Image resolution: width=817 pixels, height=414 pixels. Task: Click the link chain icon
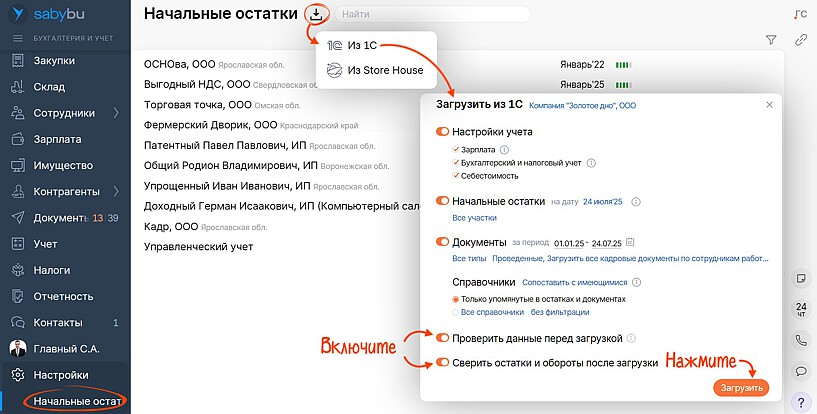click(800, 40)
